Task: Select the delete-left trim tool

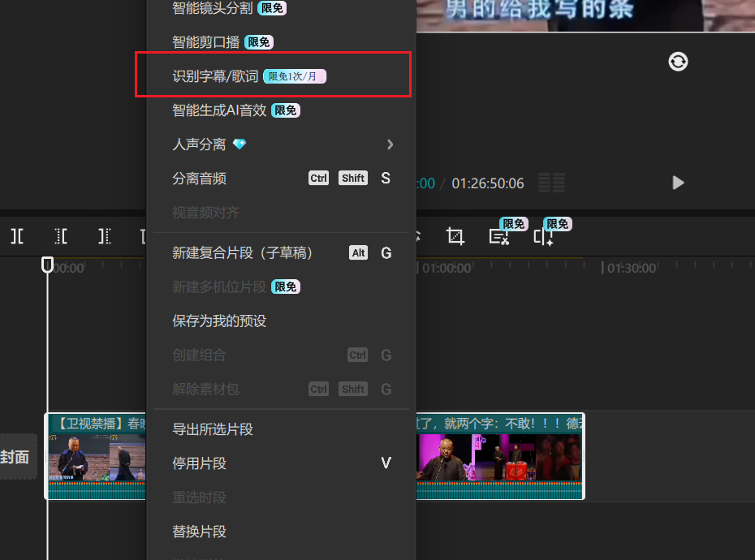Action: tap(61, 236)
